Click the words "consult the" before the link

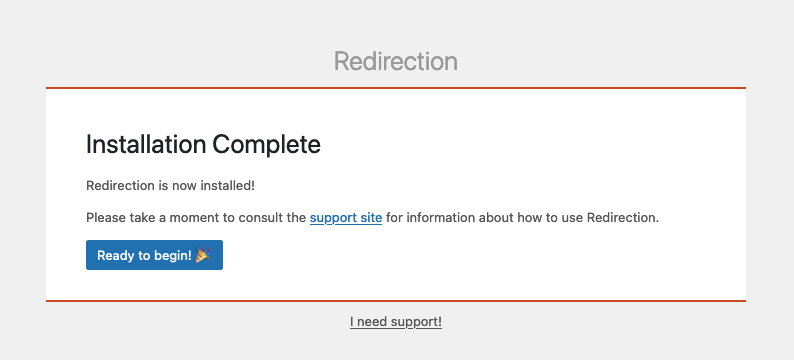[x=272, y=218]
